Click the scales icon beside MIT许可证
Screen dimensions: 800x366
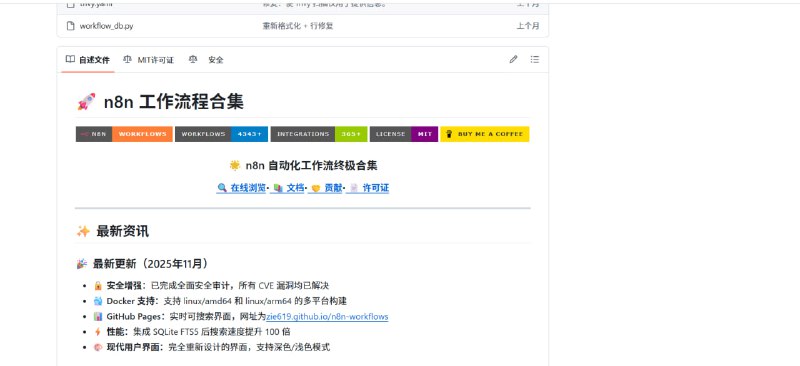pos(128,59)
